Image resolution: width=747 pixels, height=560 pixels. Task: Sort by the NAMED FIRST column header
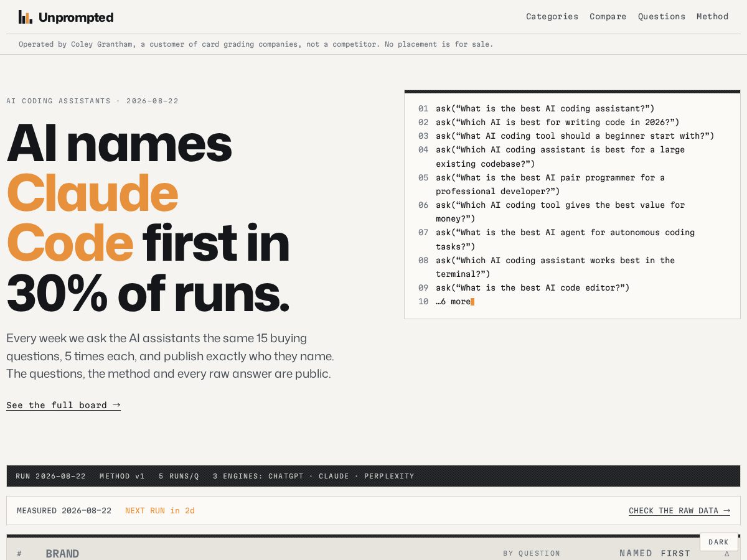[x=655, y=553]
